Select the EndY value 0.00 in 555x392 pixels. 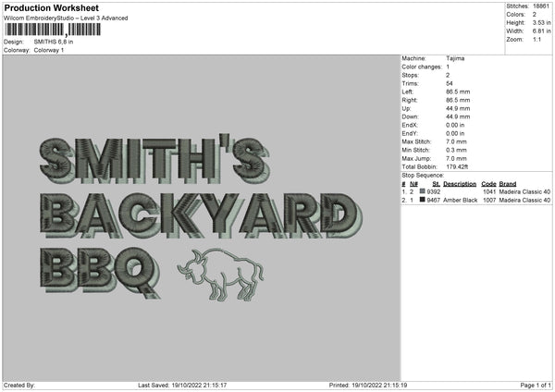pyautogui.click(x=455, y=133)
